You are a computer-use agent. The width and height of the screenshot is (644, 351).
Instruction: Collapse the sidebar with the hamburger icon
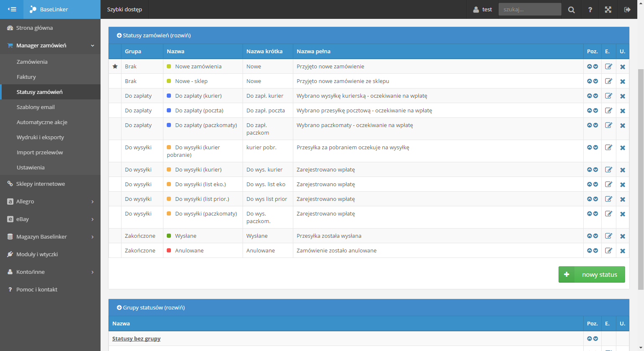(12, 9)
